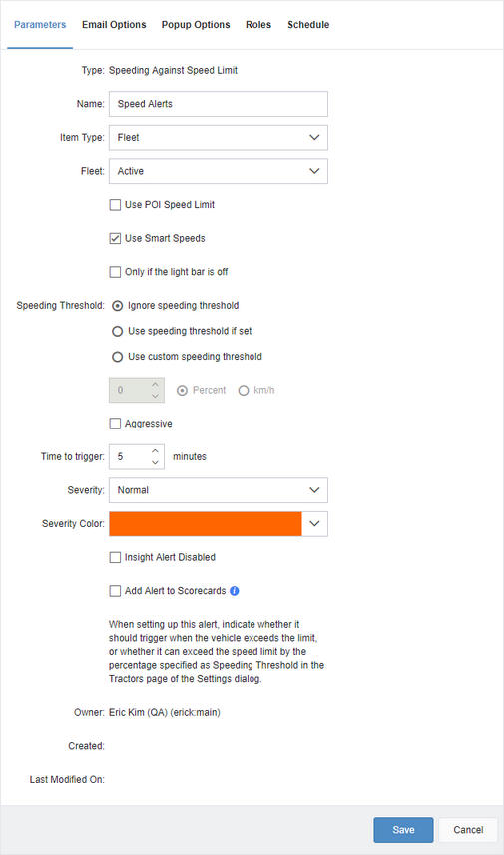Increase Time to trigger with up arrow

[155, 450]
